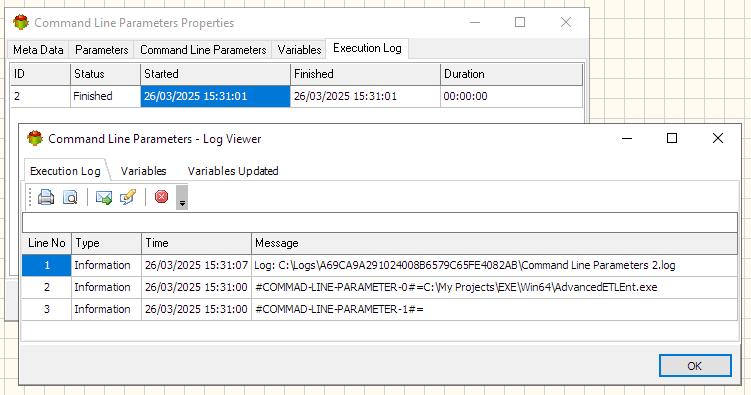Click the Properties window app icon
751x395 pixels.
point(21,22)
